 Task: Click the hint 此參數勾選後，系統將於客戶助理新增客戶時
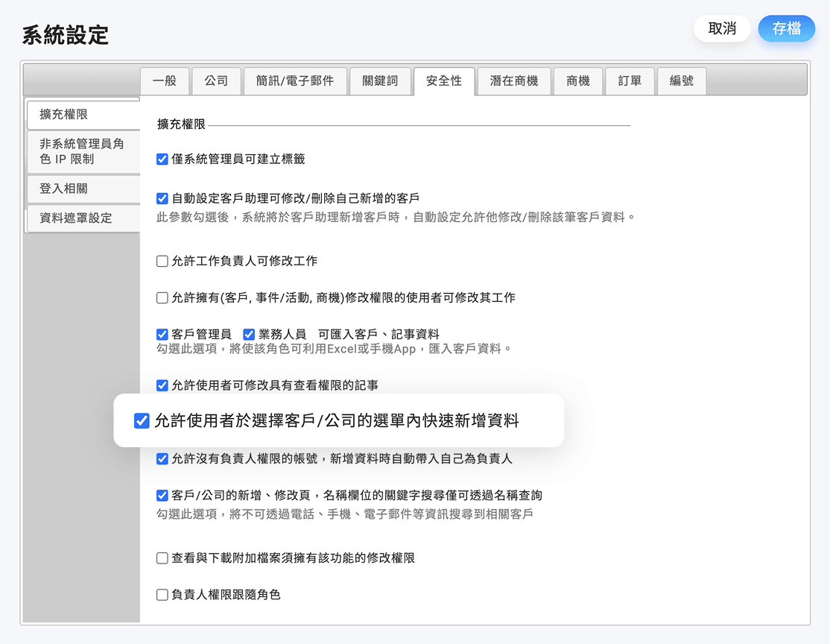click(396, 217)
